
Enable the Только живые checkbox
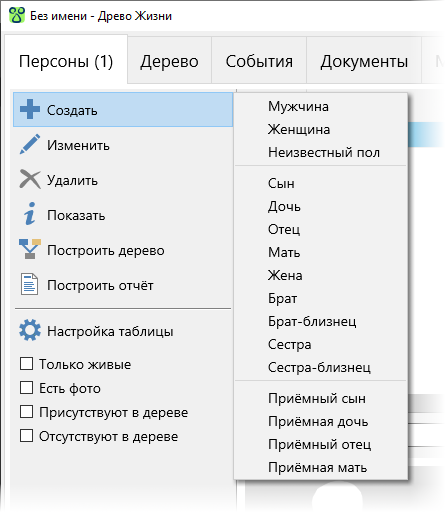tap(26, 364)
